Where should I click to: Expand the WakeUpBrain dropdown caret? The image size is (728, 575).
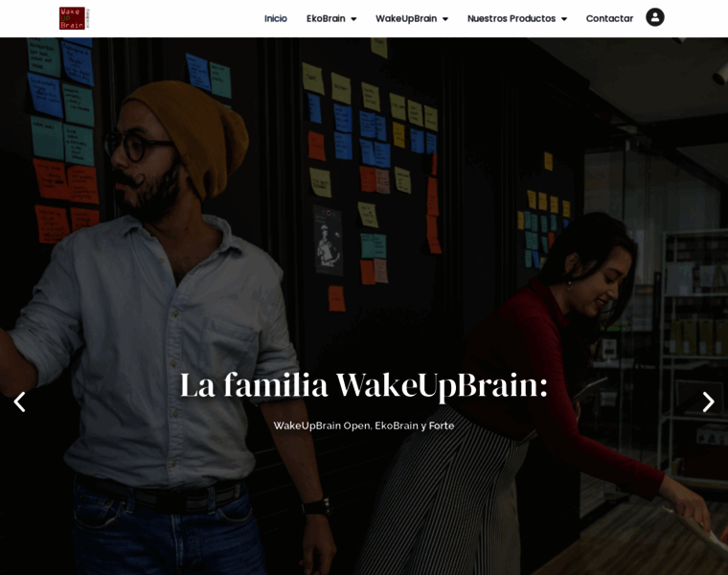click(445, 19)
